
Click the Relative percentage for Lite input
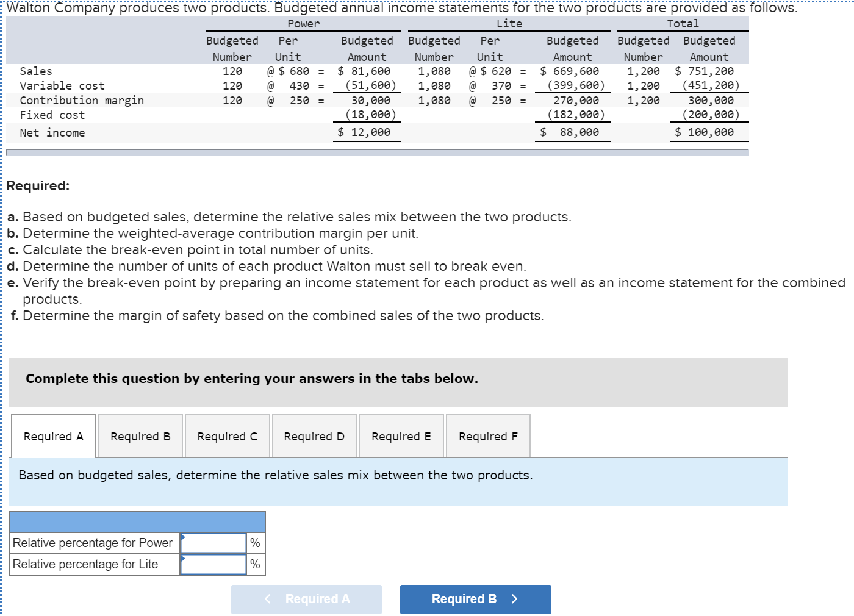(213, 564)
